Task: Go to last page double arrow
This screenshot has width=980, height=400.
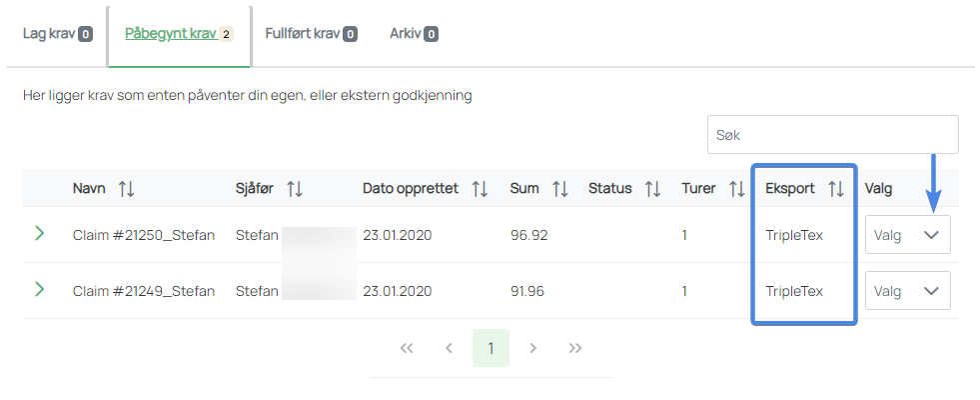Action: click(575, 348)
